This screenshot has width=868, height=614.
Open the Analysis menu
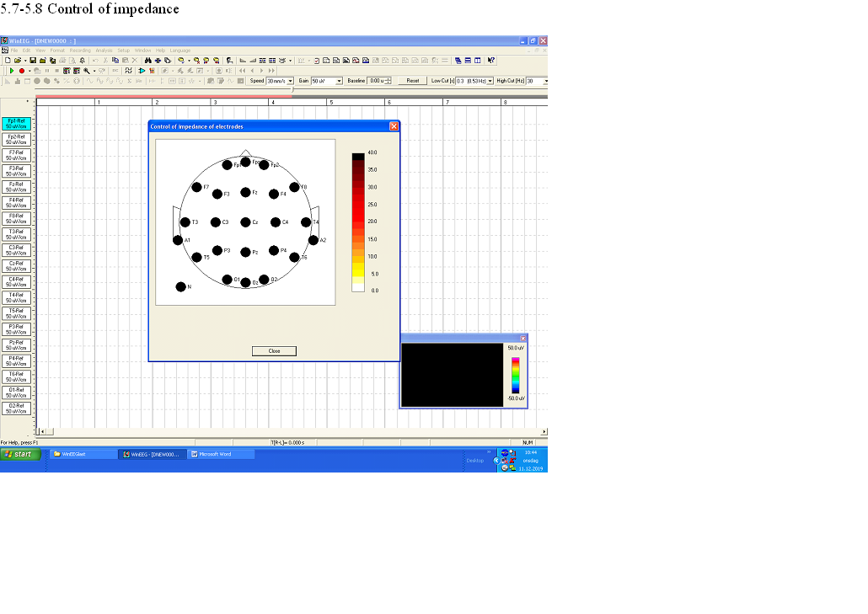[104, 51]
